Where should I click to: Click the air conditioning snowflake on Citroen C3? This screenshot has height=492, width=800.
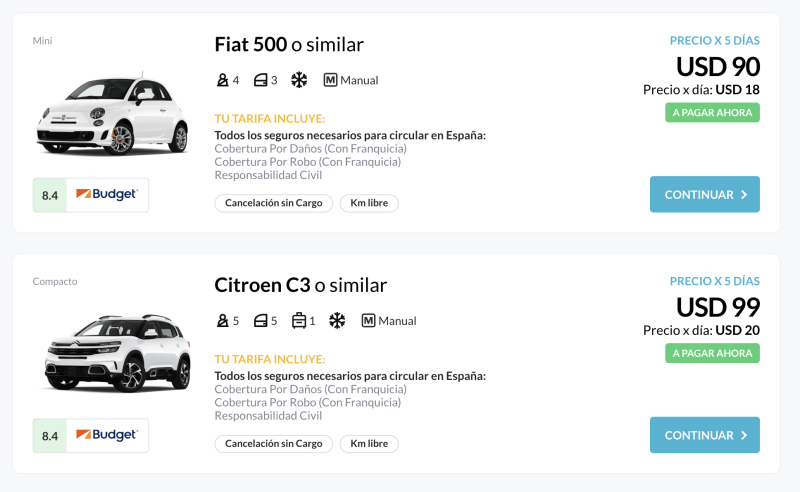click(x=337, y=321)
